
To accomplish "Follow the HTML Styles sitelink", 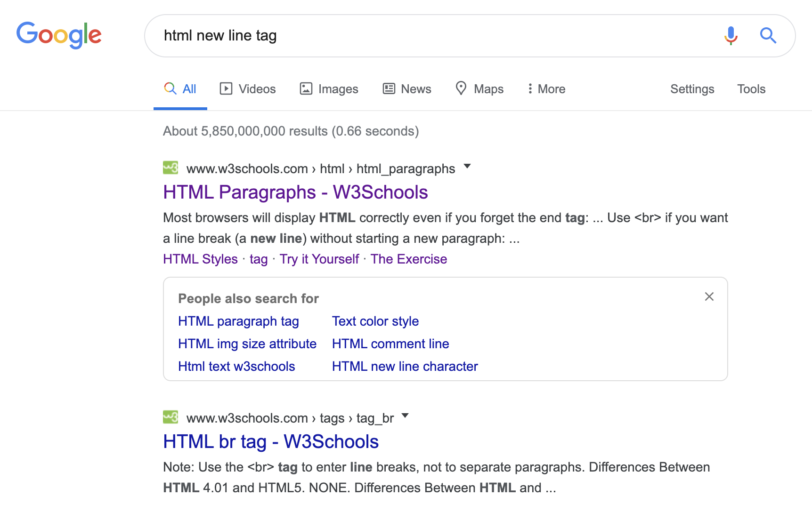I will (200, 259).
